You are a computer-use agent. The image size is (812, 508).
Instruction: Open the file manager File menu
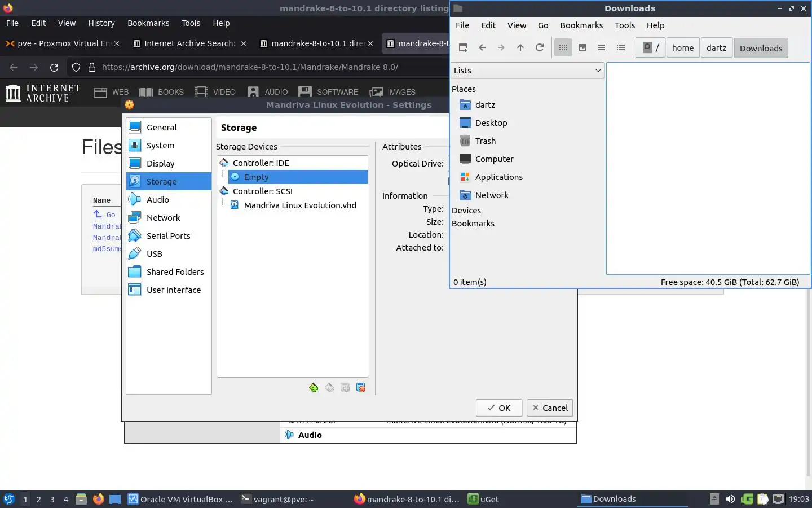point(462,25)
